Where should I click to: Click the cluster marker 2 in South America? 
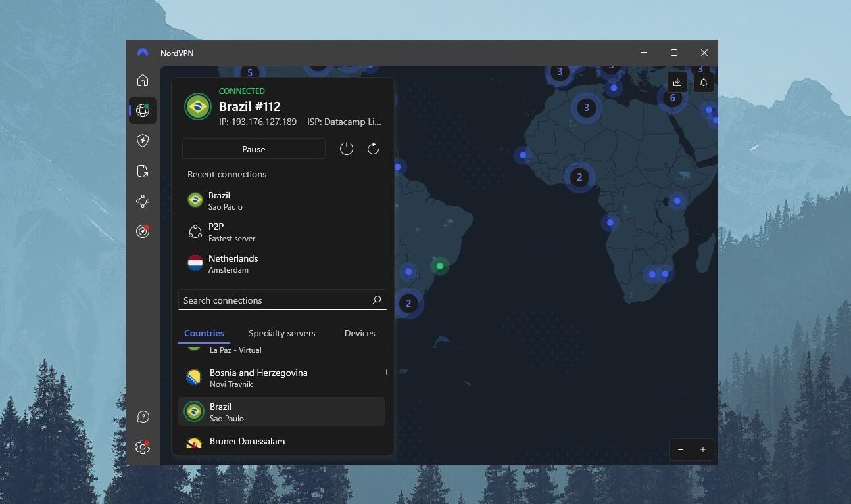(408, 303)
